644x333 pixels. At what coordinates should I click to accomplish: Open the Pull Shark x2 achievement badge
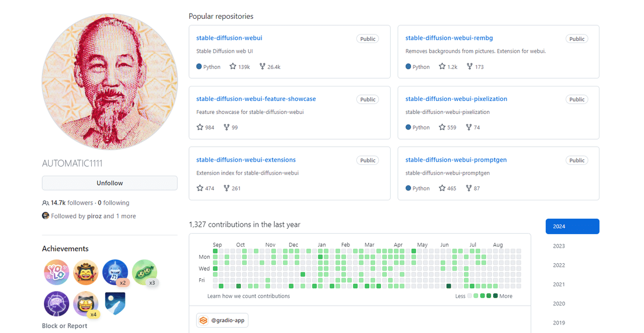[115, 272]
